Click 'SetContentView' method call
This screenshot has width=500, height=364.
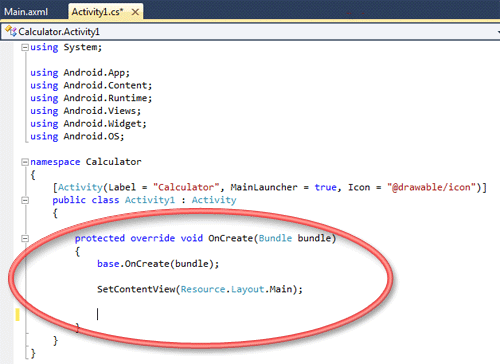(x=136, y=289)
